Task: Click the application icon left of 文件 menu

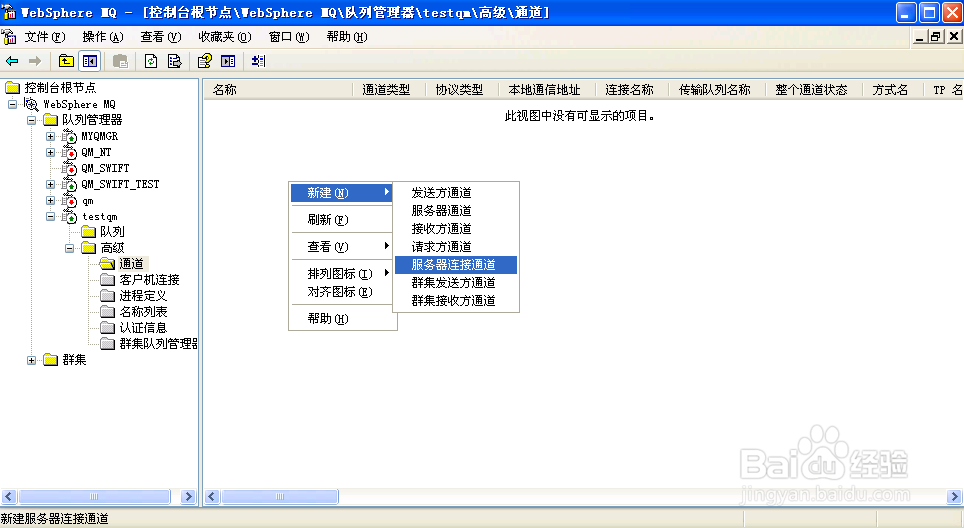Action: 9,37
